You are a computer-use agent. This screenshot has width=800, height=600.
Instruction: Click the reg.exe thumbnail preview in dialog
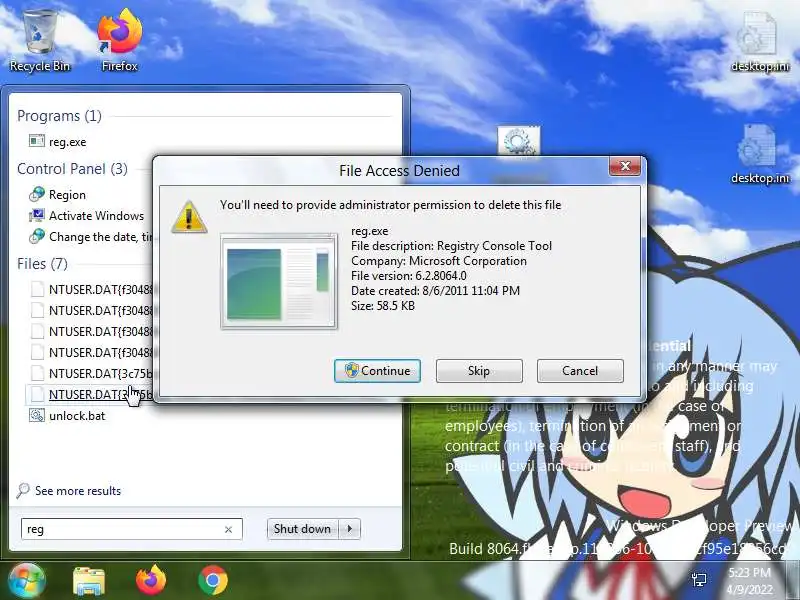279,282
